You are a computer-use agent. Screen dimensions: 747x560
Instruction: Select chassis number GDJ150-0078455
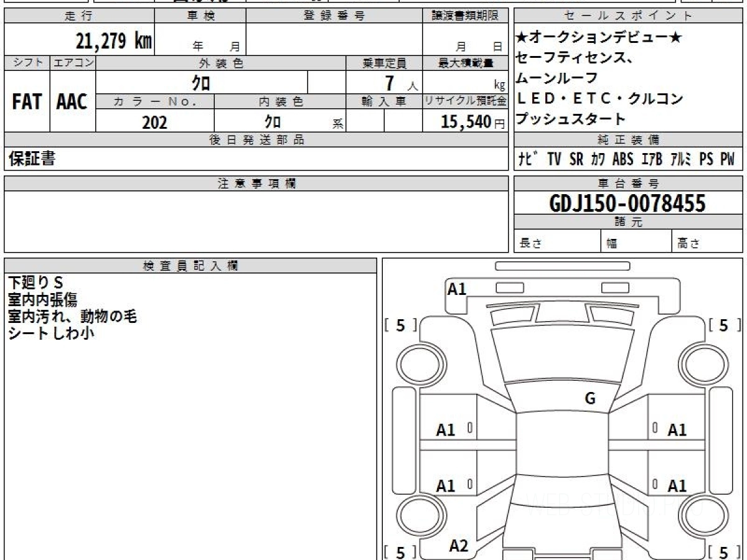[x=627, y=203]
